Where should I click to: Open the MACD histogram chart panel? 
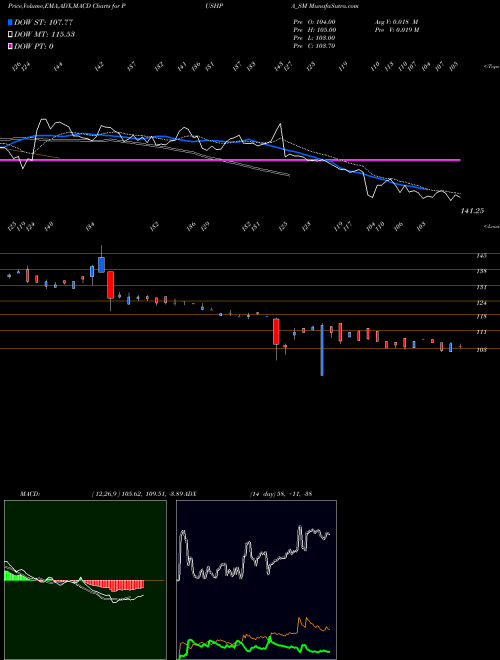tap(85, 580)
